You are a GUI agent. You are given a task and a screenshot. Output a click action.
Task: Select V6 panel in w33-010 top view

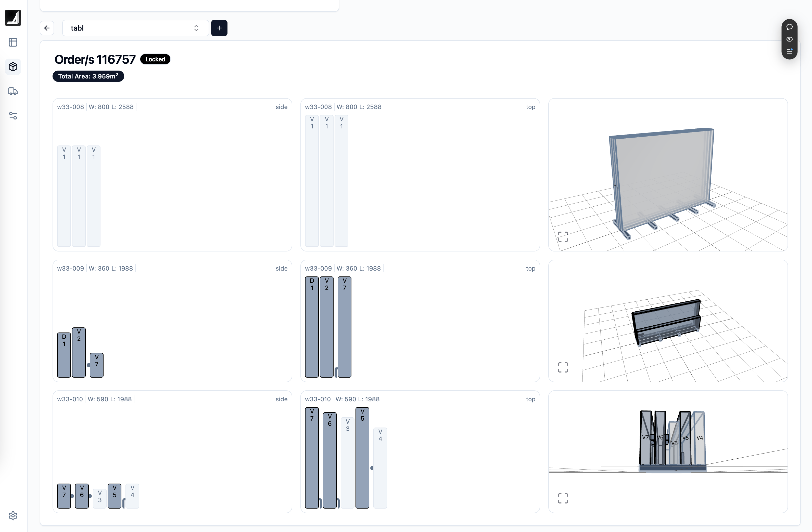329,460
